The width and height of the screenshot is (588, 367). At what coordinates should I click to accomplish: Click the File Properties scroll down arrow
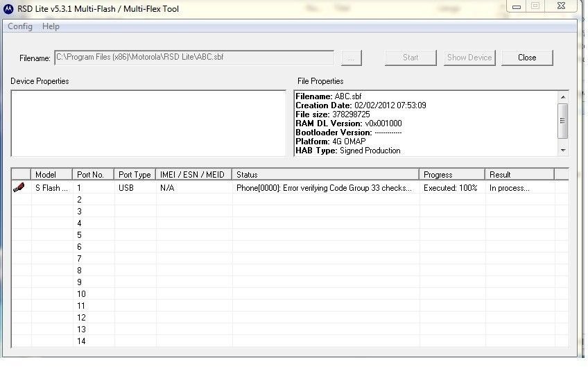coord(563,150)
